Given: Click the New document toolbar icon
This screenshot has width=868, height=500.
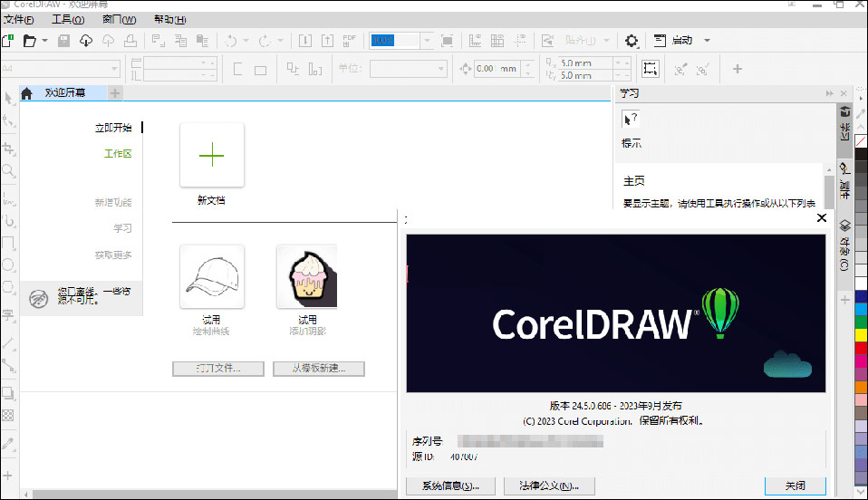Looking at the screenshot, I should tap(7, 41).
